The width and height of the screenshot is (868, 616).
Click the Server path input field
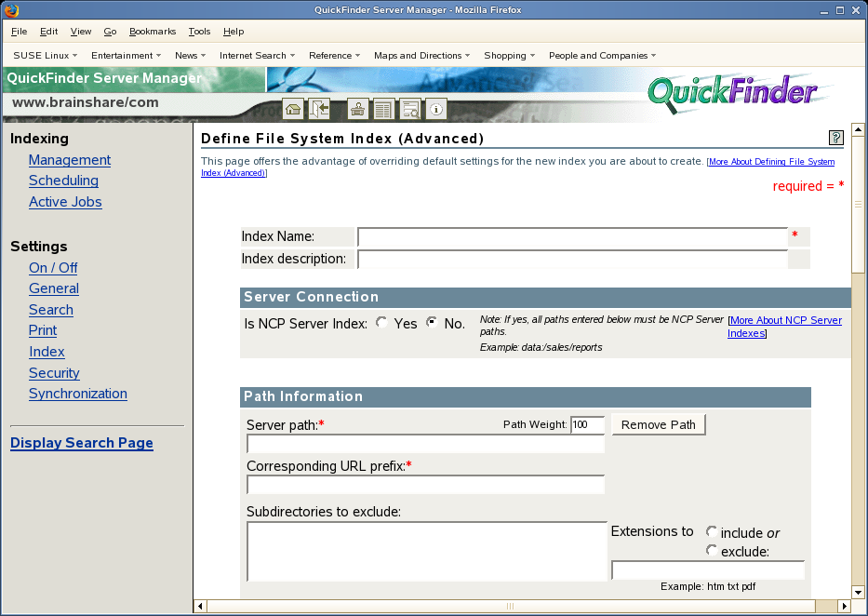click(x=425, y=444)
